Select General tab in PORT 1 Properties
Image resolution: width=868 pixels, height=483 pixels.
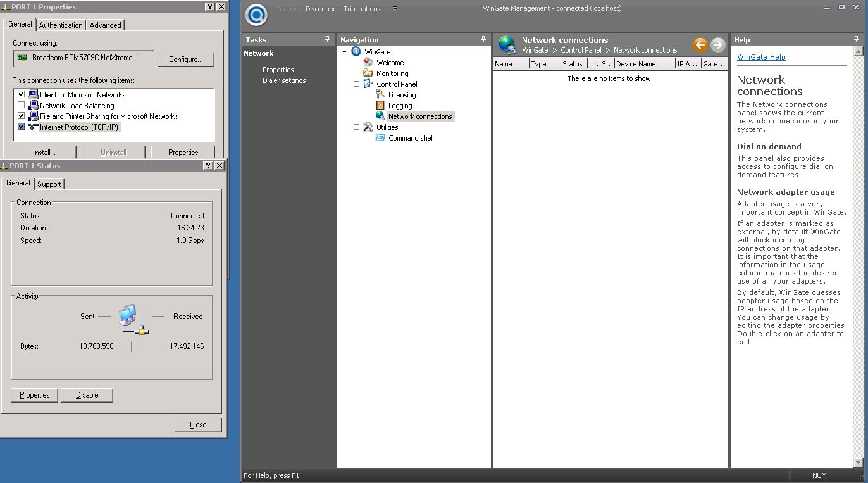pyautogui.click(x=20, y=24)
